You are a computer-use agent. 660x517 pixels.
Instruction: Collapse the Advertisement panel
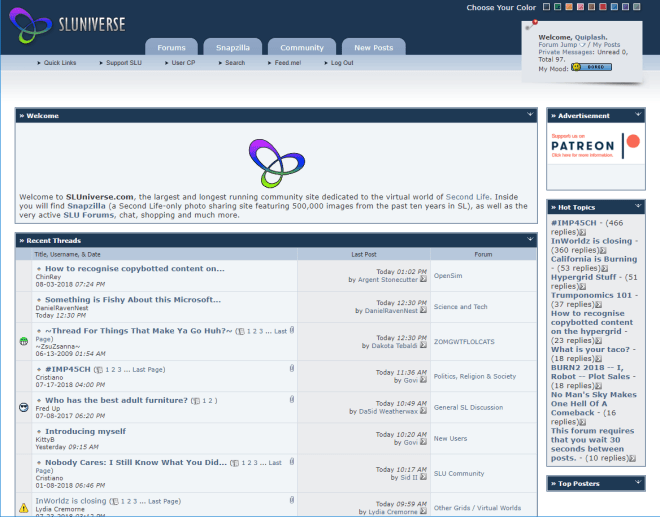638,114
